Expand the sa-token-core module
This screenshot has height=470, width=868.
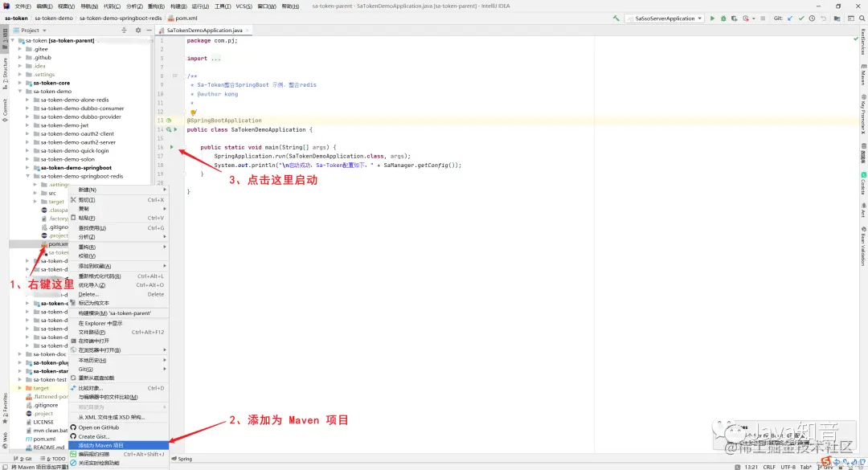pyautogui.click(x=20, y=83)
